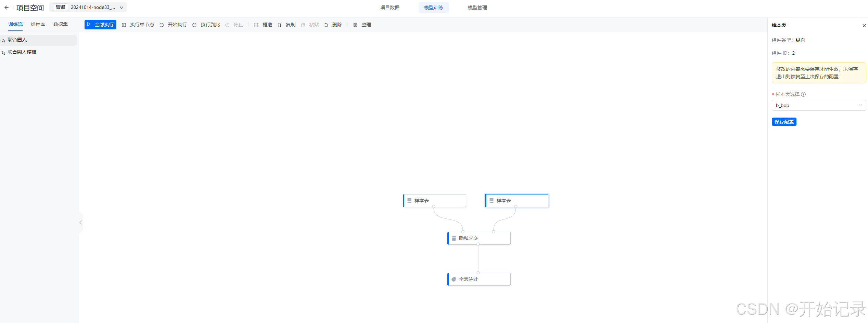Viewport: 868px width, 323px height.
Task: 切换到「模型管理」页面
Action: coord(477,7)
